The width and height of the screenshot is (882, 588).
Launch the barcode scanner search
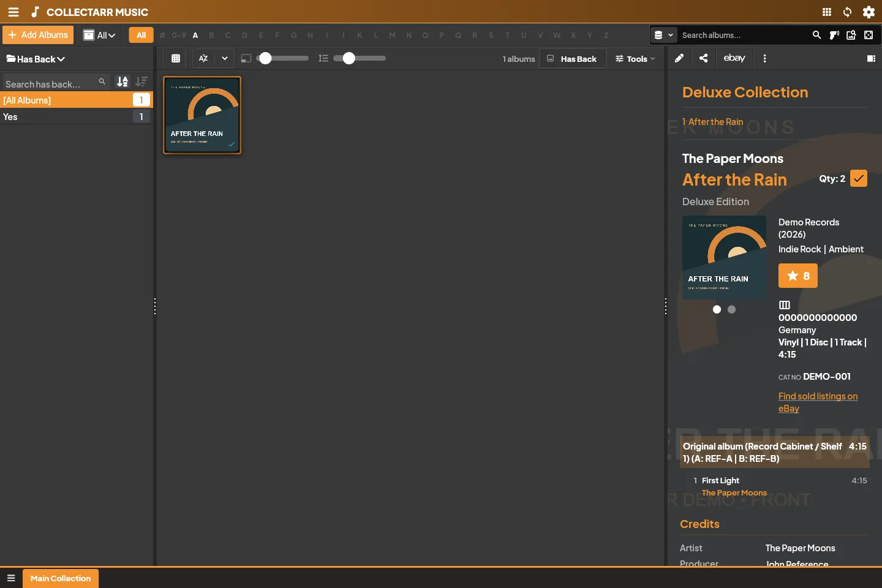tap(834, 35)
